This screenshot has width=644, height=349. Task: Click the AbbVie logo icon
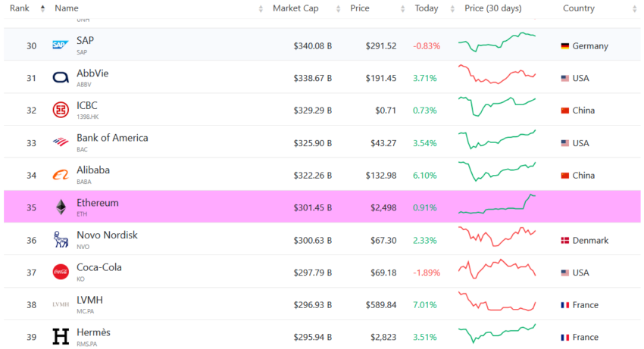tap(61, 77)
